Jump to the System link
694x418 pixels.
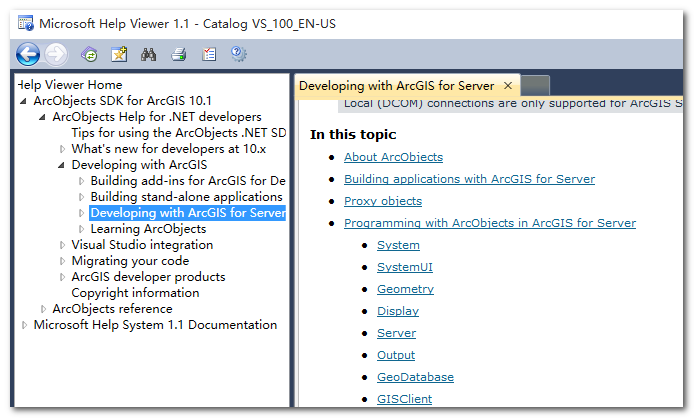pos(398,245)
